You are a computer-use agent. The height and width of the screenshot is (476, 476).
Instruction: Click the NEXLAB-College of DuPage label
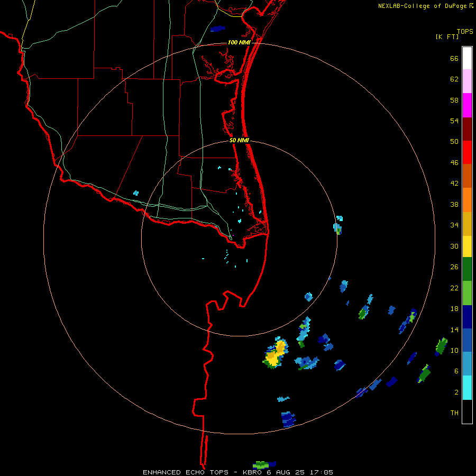point(422,6)
